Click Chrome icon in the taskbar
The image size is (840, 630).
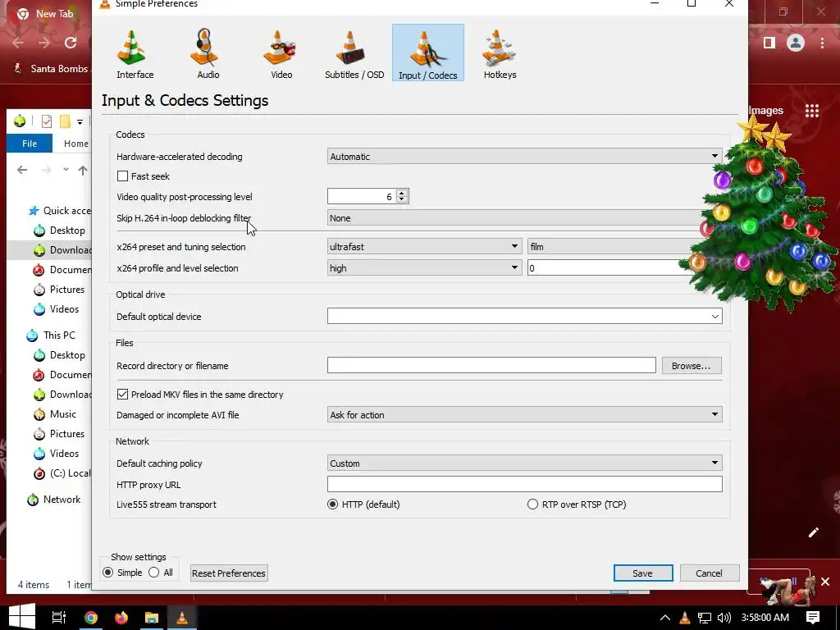91,618
